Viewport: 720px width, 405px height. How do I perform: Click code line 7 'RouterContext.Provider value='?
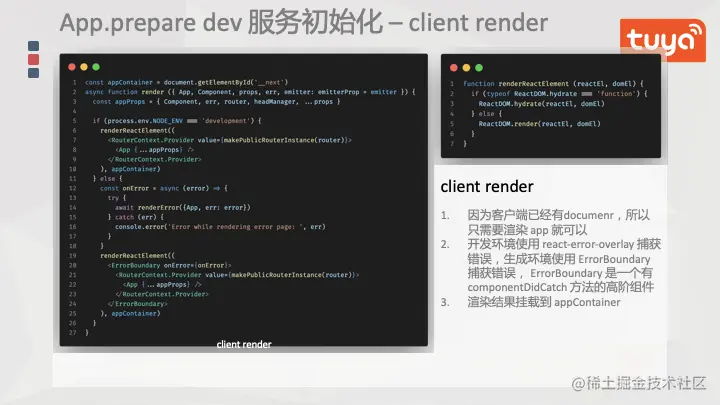click(x=230, y=140)
